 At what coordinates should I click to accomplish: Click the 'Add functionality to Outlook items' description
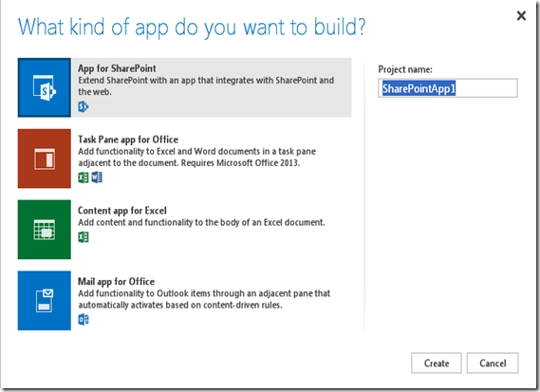pos(204,299)
